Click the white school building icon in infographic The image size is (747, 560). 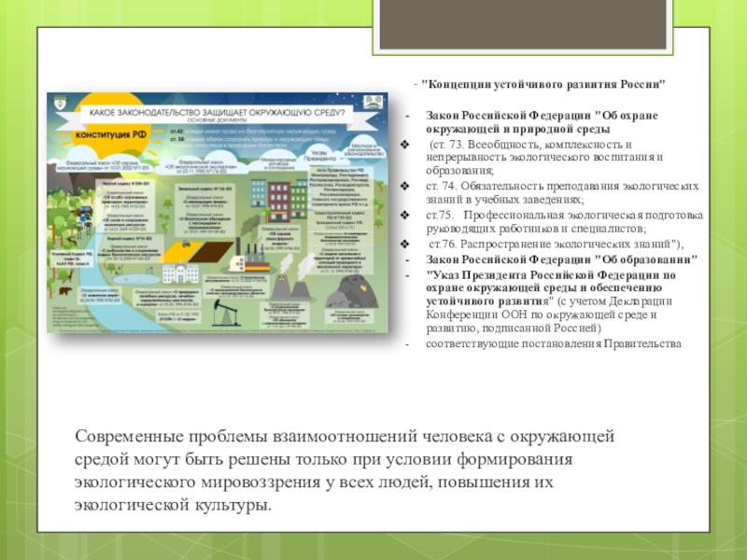[180, 274]
